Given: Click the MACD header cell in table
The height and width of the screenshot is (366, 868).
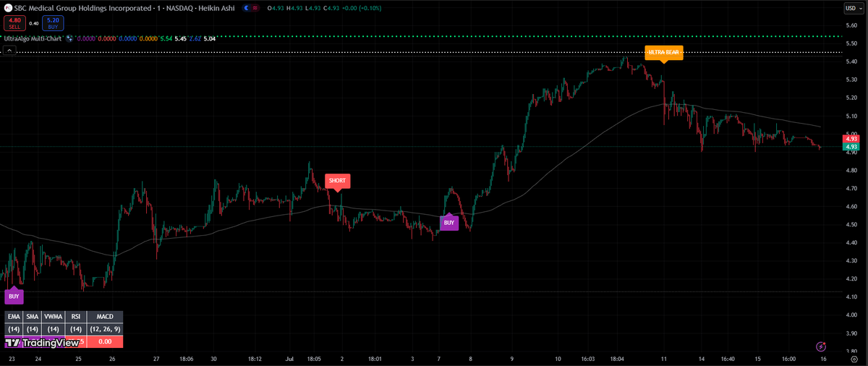Looking at the screenshot, I should pos(105,316).
